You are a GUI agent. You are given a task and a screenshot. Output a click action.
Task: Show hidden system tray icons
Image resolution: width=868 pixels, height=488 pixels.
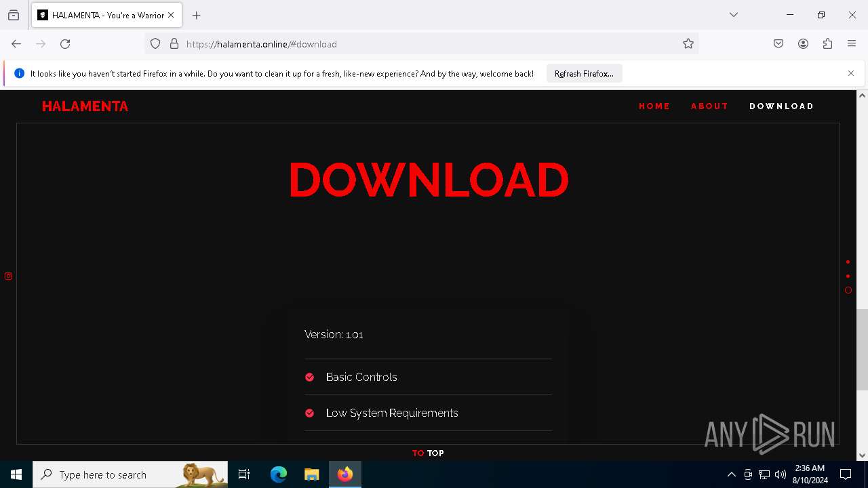point(731,474)
